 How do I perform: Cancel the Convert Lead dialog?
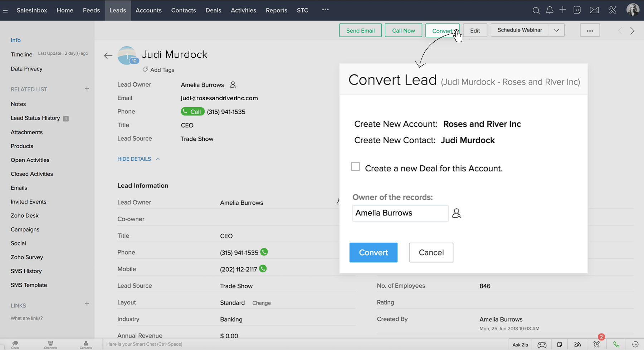point(431,252)
